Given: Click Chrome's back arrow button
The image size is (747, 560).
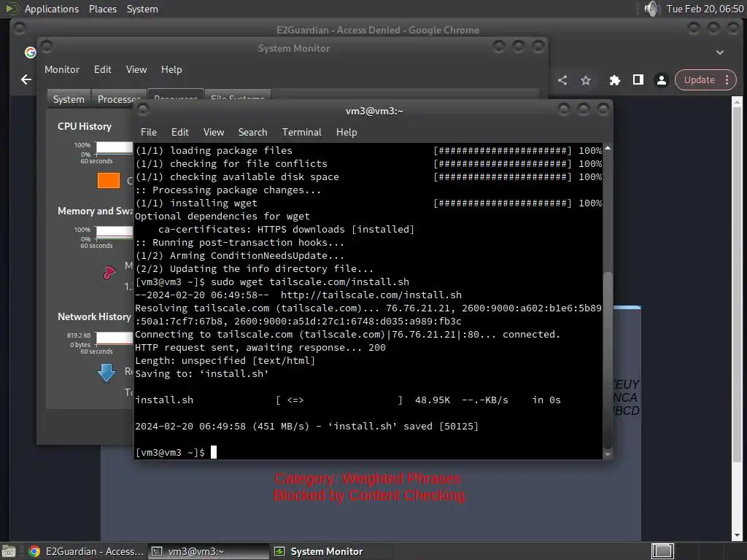Looking at the screenshot, I should (x=26, y=79).
